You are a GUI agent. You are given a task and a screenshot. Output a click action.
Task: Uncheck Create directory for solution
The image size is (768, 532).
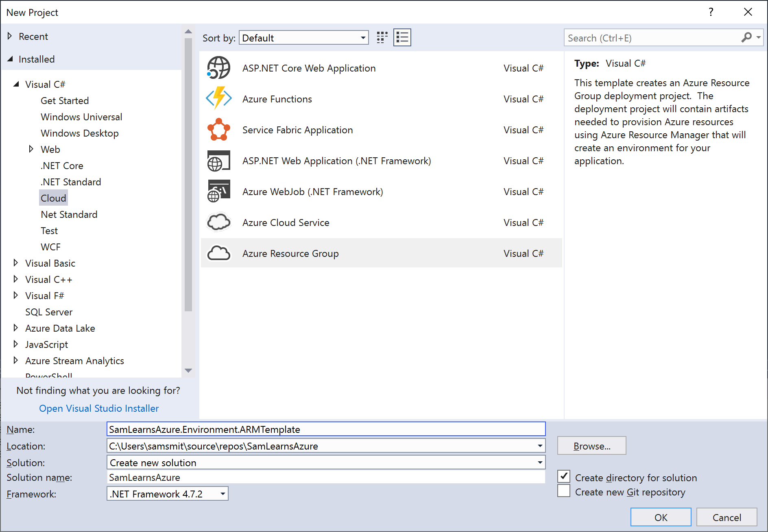pyautogui.click(x=564, y=477)
